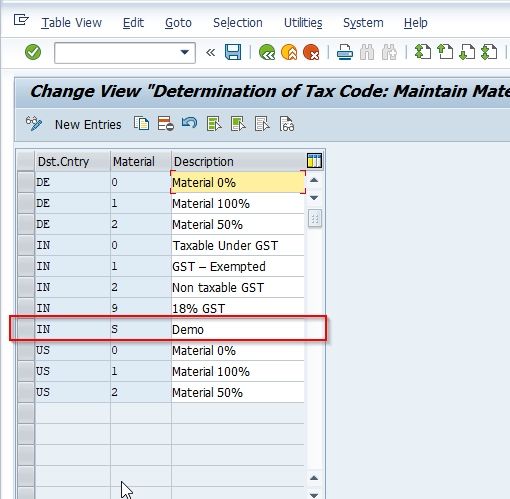Save with the floppy disk icon
The height and width of the screenshot is (499, 510).
coord(233,52)
